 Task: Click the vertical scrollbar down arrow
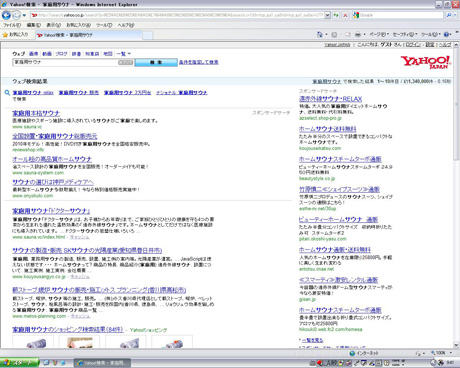point(456,345)
